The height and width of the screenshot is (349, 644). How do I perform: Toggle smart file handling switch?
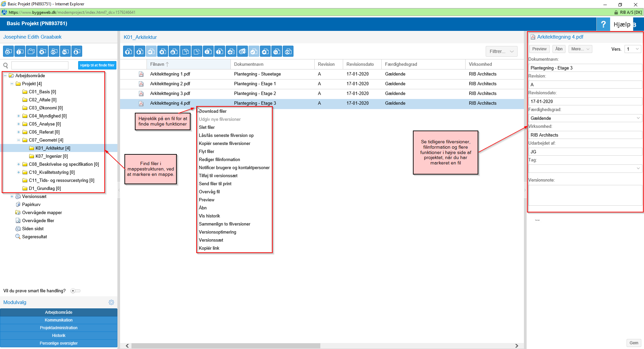(x=75, y=291)
